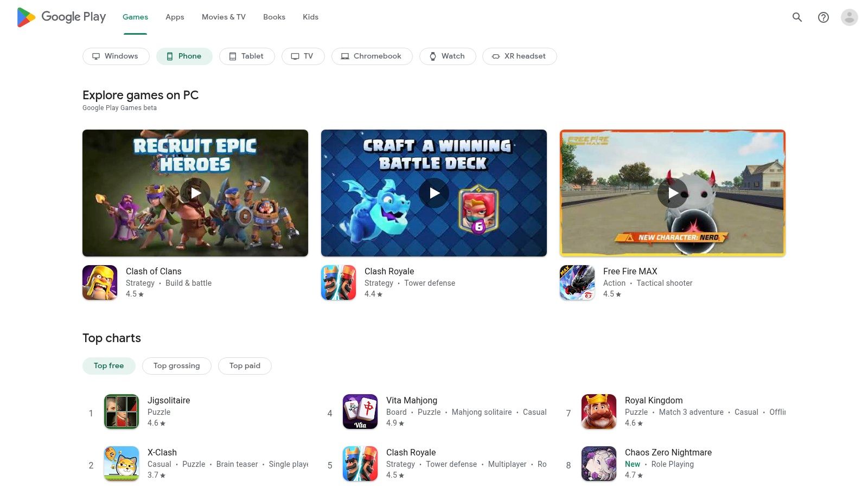Play the Clash Royale trailer video
The height and width of the screenshot is (488, 868).
[x=433, y=192]
